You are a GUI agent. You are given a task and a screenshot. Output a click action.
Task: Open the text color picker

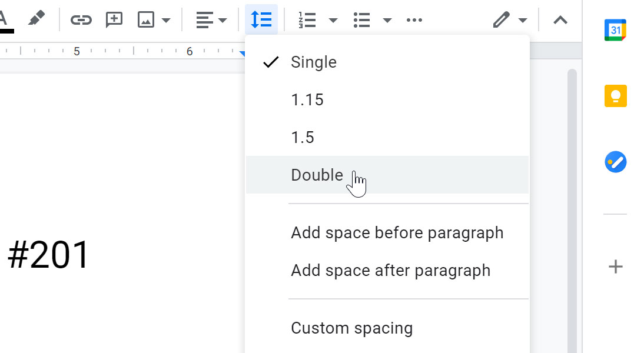(x=3, y=19)
